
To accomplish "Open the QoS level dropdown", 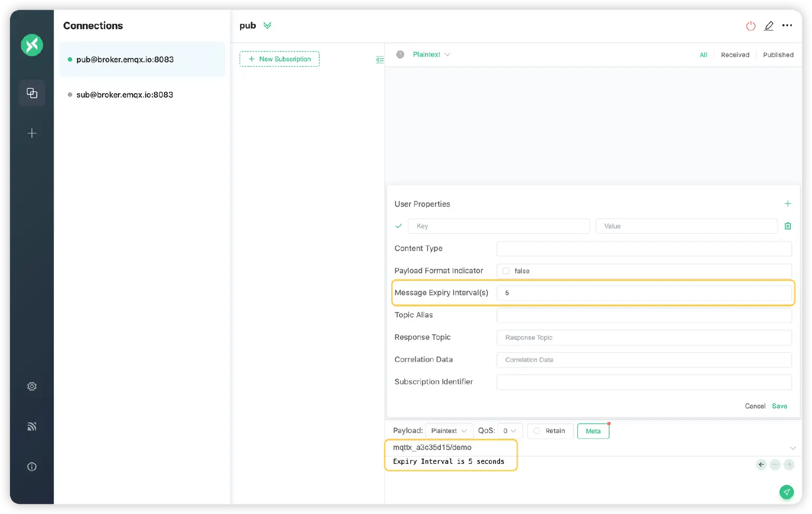I will 510,431.
